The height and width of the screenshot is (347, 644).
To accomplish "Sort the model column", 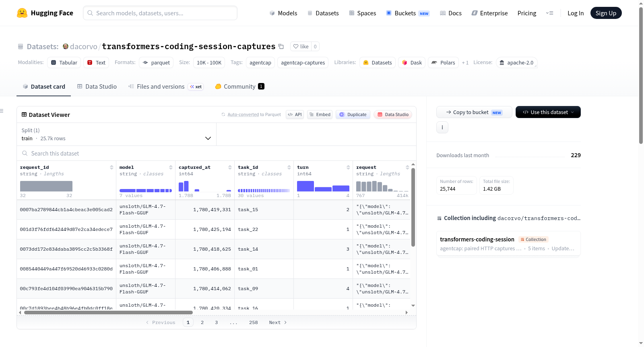I will pos(171,167).
